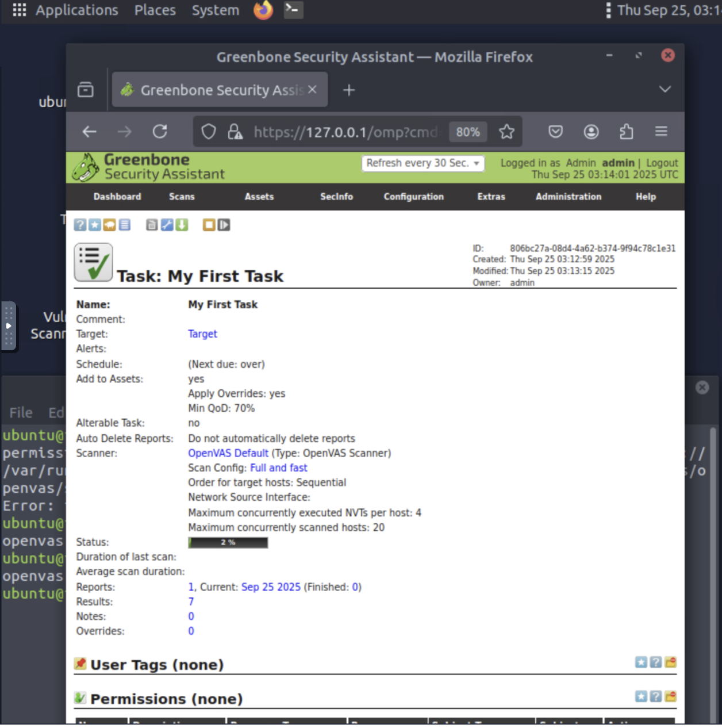Open the Places menu in top panel
Viewport: 722px width, 728px height.
point(155,10)
